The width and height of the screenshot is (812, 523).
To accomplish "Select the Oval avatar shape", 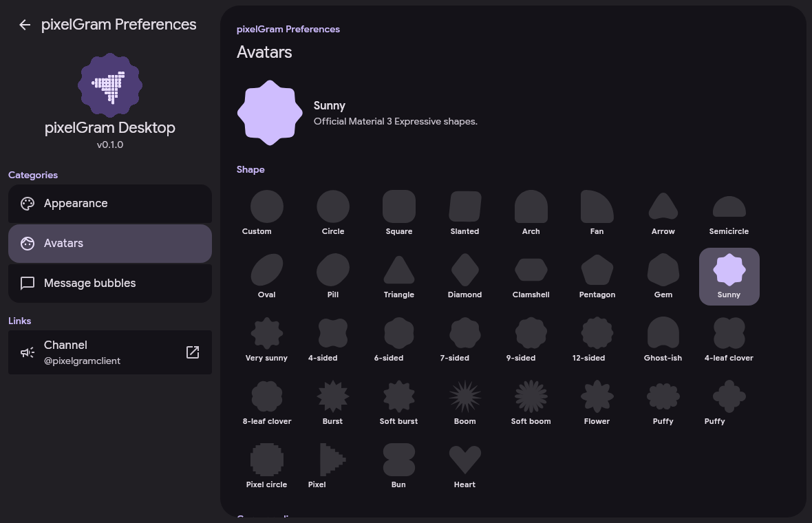I will (267, 277).
